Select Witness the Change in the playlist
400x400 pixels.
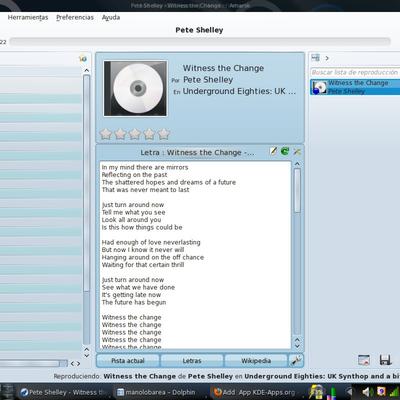(355, 87)
